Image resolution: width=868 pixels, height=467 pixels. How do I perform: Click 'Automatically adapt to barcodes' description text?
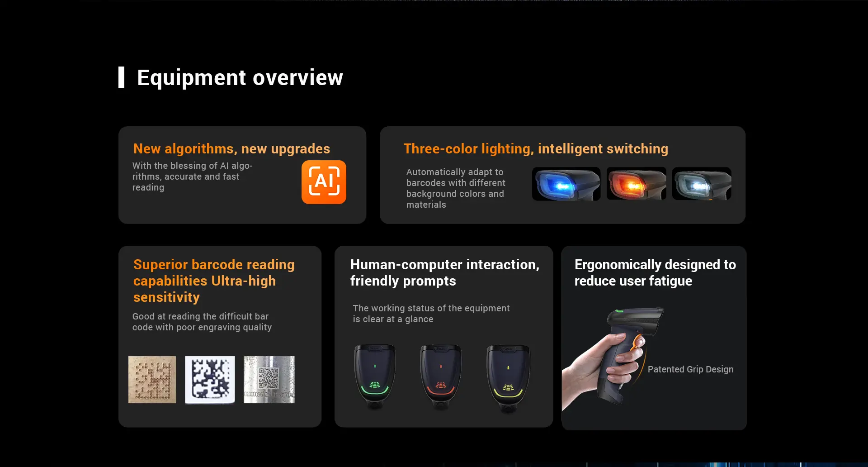coord(456,188)
